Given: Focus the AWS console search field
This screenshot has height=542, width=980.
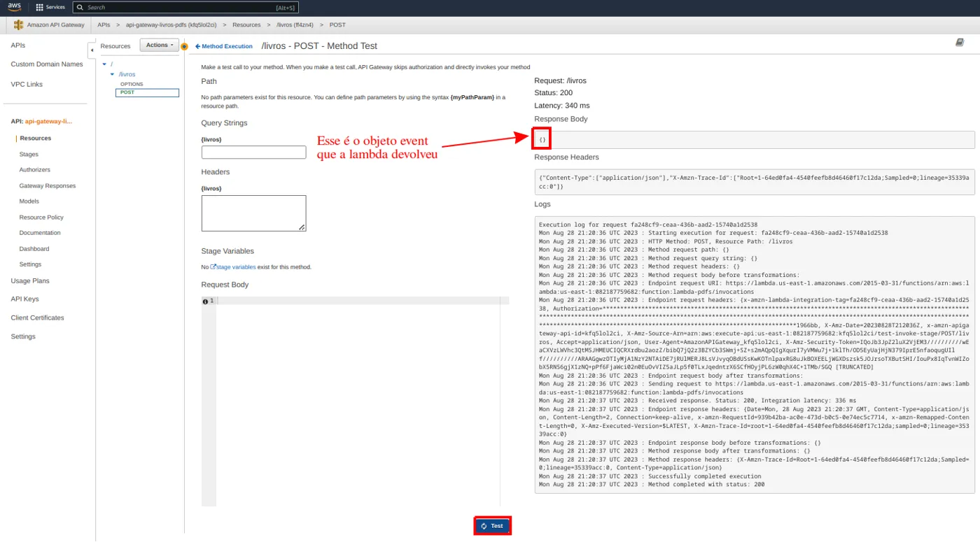Looking at the screenshot, I should point(185,7).
